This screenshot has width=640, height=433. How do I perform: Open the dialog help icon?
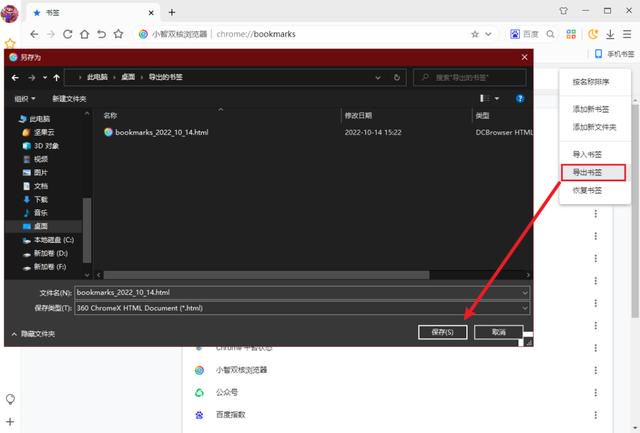(x=520, y=98)
